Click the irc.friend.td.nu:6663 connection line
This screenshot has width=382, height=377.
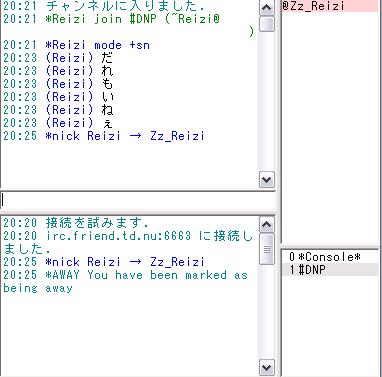[x=128, y=242]
